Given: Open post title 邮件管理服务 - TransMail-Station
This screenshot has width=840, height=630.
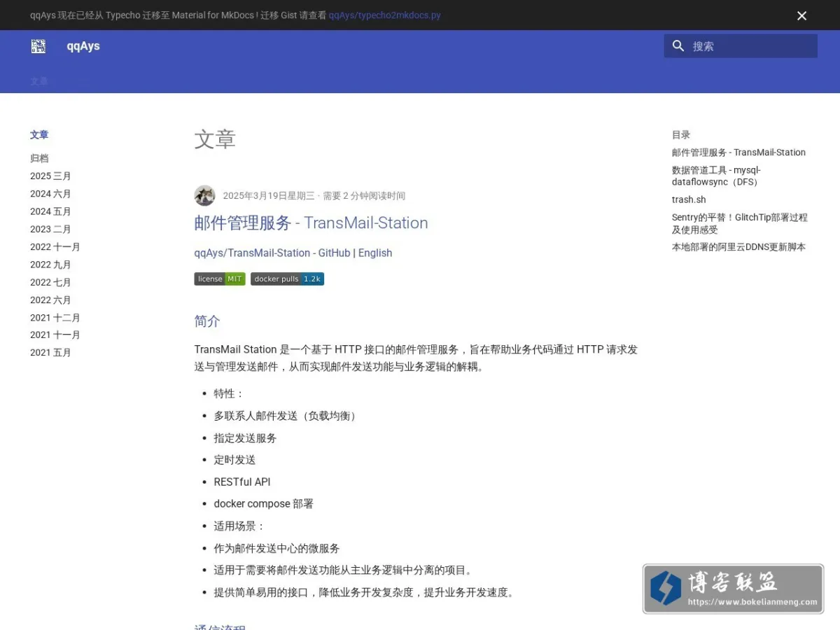Looking at the screenshot, I should (x=311, y=223).
